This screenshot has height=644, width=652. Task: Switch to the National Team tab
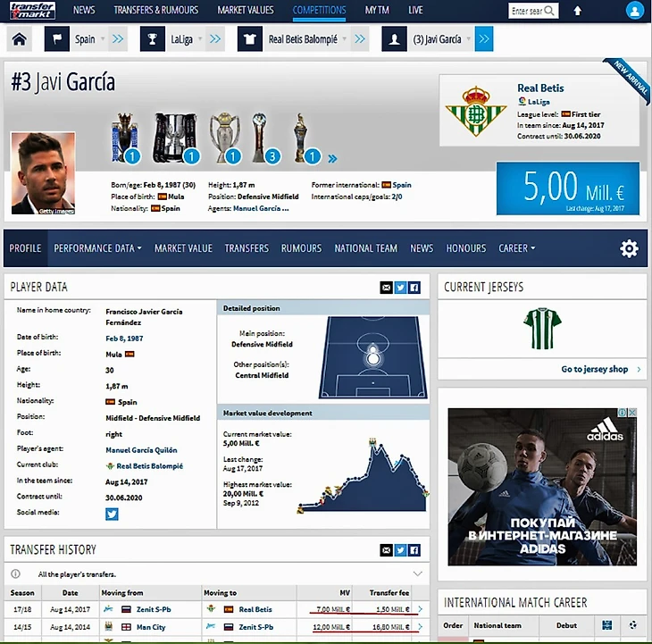(366, 248)
